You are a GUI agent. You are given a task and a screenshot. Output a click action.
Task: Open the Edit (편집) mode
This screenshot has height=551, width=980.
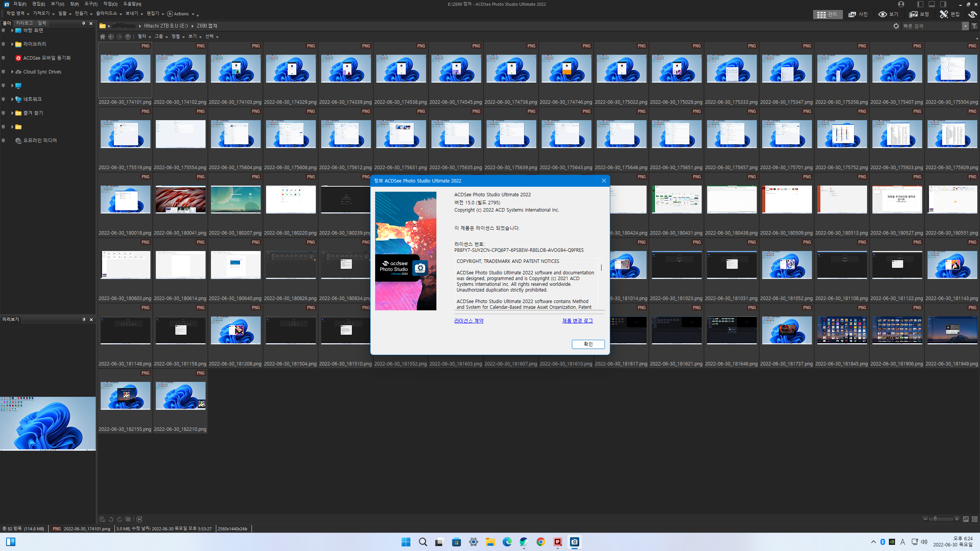(x=950, y=14)
